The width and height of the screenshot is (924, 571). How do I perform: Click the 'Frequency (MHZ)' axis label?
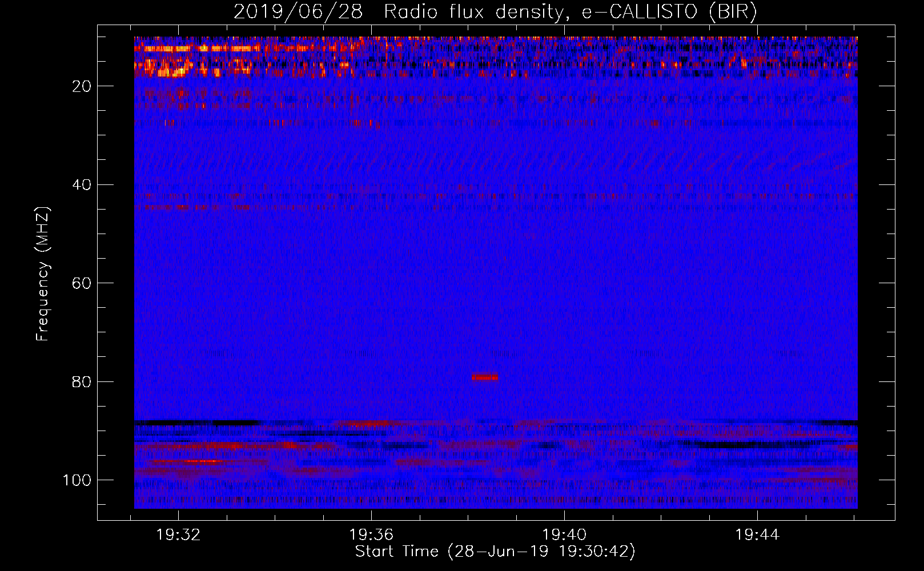point(43,274)
